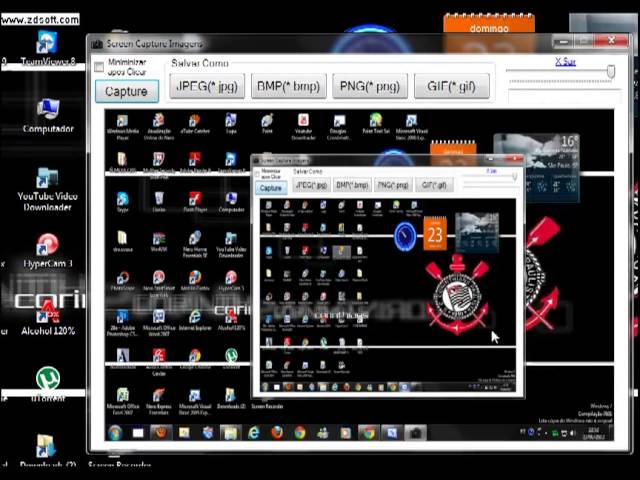Viewport: 640px width, 480px height.
Task: Click the orange 23 calendar in the innermost capture
Action: tap(435, 234)
